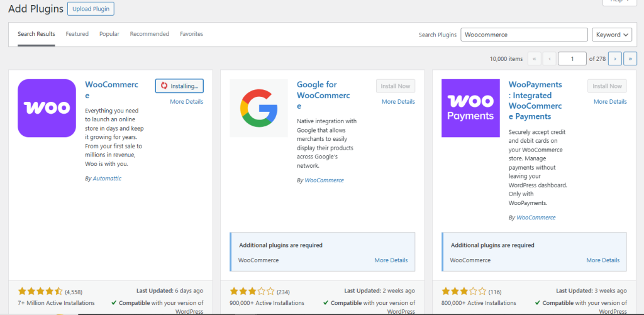Open the Keyword search type dropdown
The width and height of the screenshot is (644, 315).
[612, 35]
